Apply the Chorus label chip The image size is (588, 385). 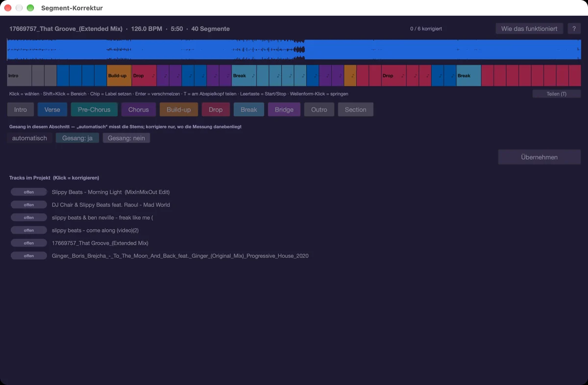(x=139, y=109)
